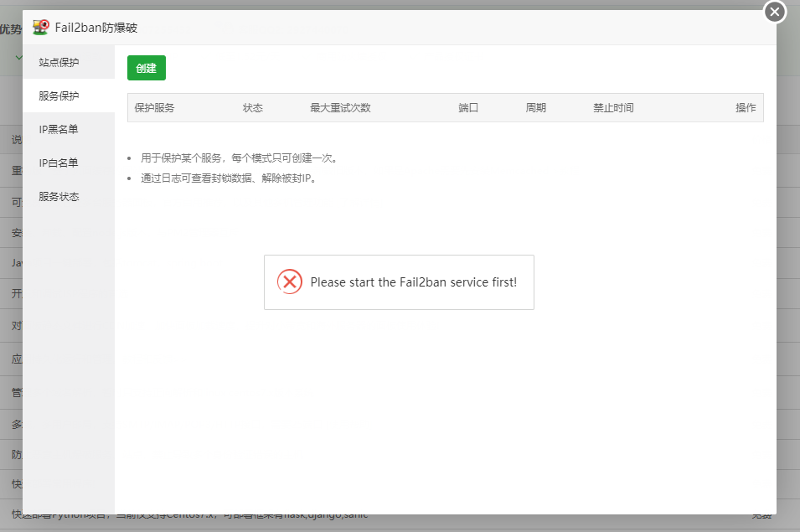The image size is (800, 532).
Task: Click the 操作 column header
Action: tap(745, 108)
